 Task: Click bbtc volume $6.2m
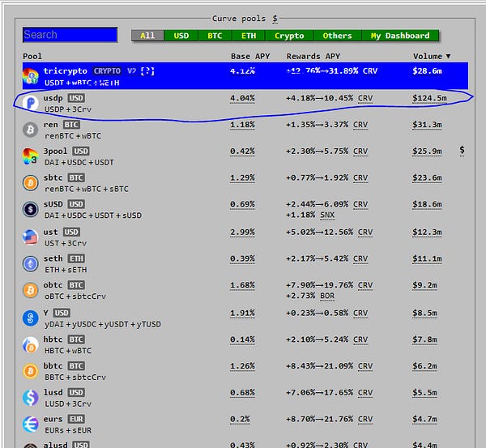coord(425,366)
